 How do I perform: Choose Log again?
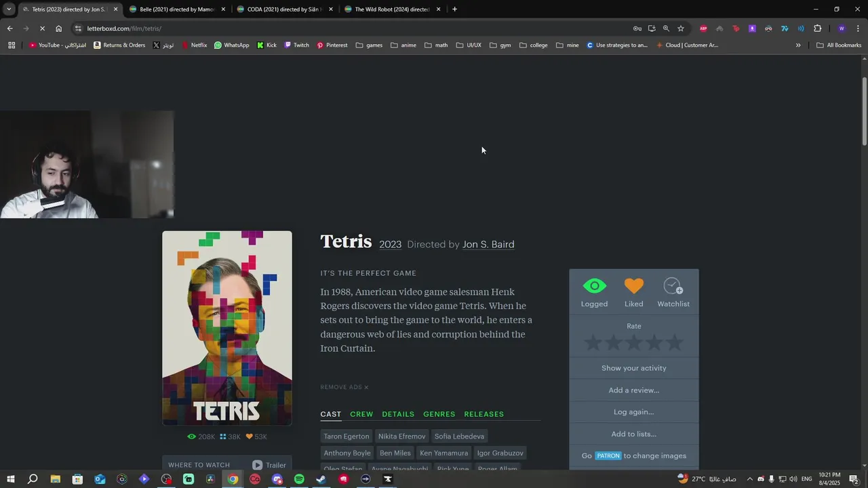633,411
